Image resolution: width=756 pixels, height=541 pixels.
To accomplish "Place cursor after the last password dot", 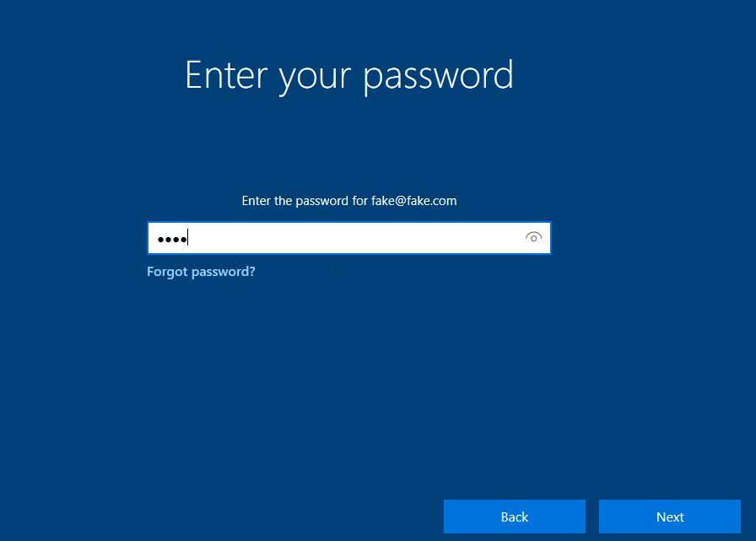I will (x=188, y=238).
